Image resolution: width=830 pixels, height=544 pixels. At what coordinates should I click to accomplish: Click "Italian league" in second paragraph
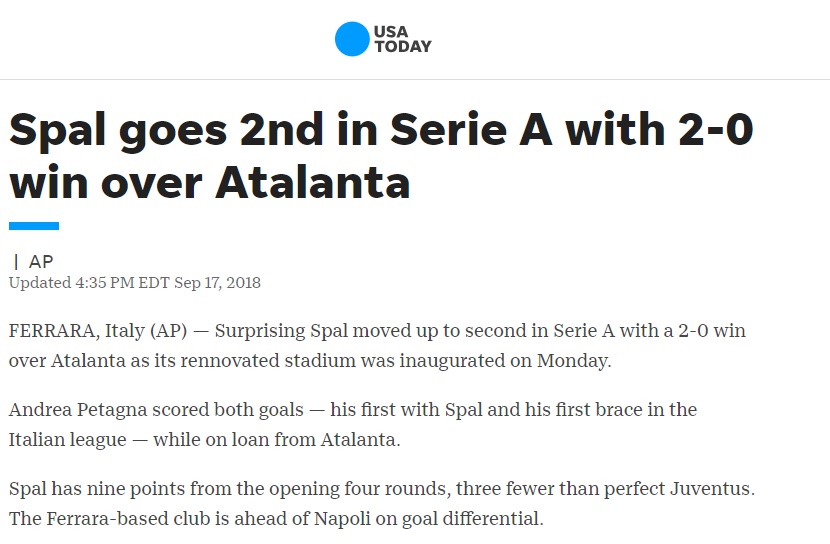tap(68, 440)
